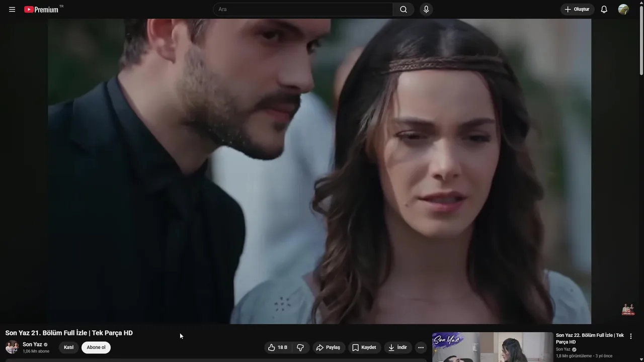Click the Katıl join button
This screenshot has width=644, height=362.
point(68,347)
